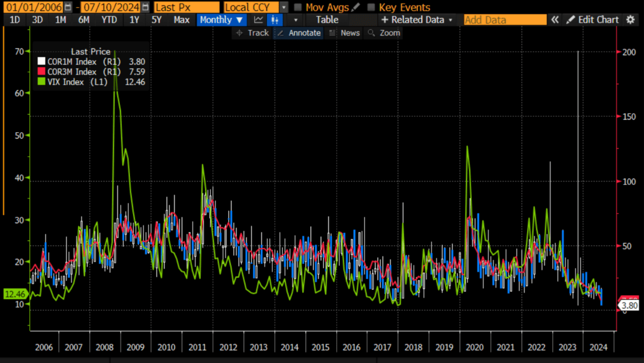Click the Edit Chart pencil icon
Image resolution: width=644 pixels, height=363 pixels.
[x=570, y=19]
